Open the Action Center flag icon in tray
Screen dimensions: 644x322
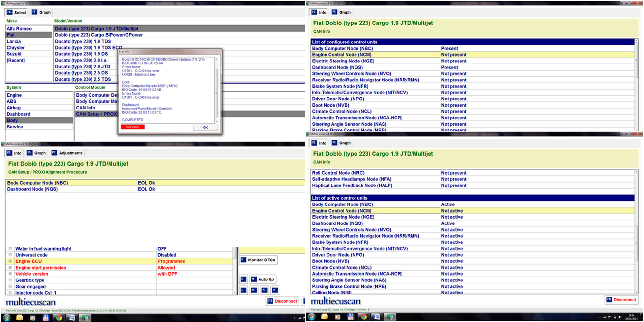pos(610,317)
